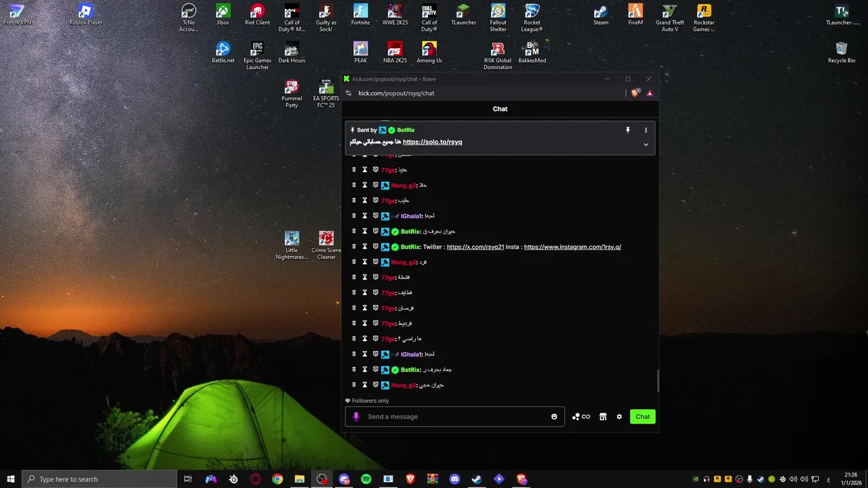Click the Brave Shields icon in address bar

(x=635, y=93)
